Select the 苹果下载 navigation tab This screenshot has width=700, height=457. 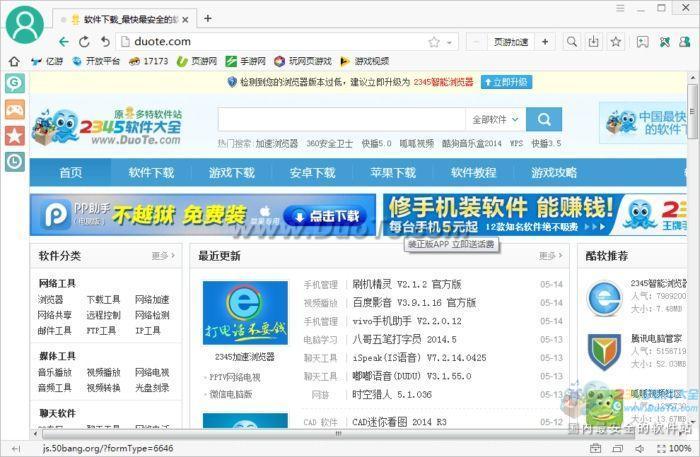(393, 172)
